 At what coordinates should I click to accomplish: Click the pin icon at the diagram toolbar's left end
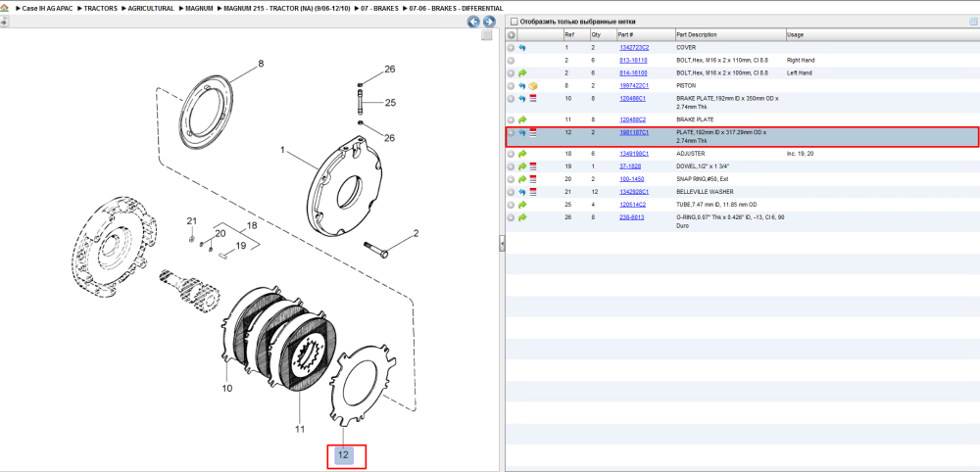4,22
